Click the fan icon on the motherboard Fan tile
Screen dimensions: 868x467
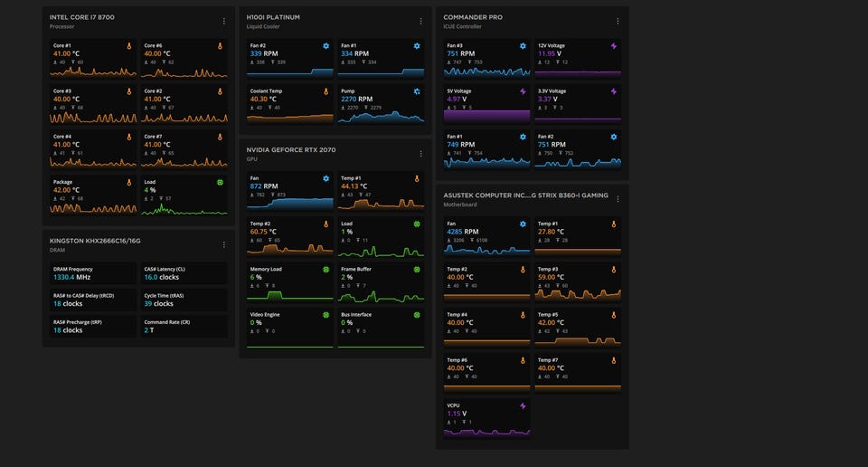(x=523, y=224)
